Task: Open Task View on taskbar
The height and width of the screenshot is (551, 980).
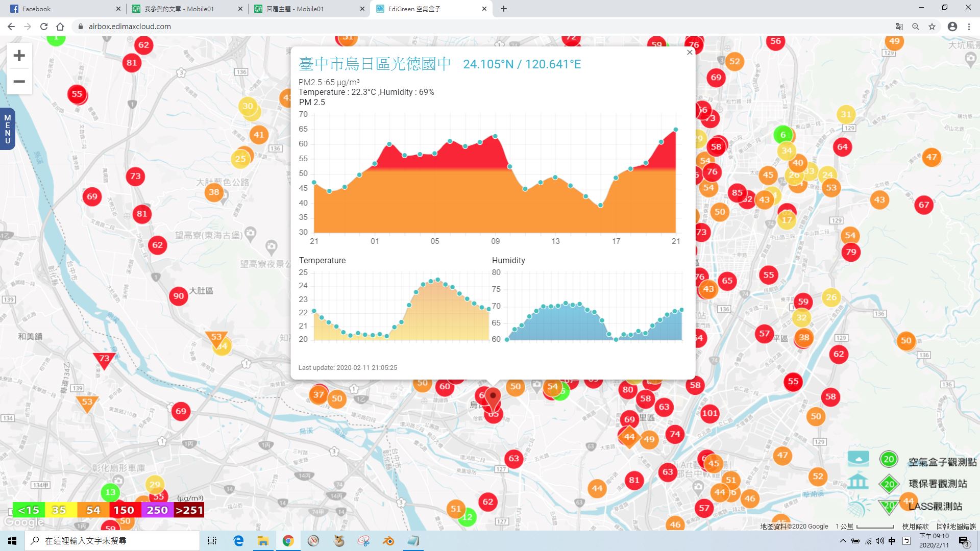Action: tap(212, 541)
